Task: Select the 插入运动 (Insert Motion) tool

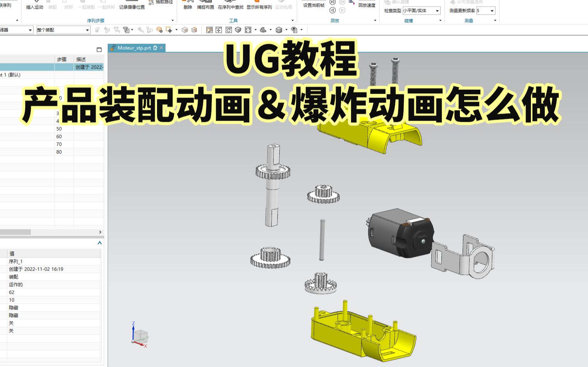Action: pos(34,8)
